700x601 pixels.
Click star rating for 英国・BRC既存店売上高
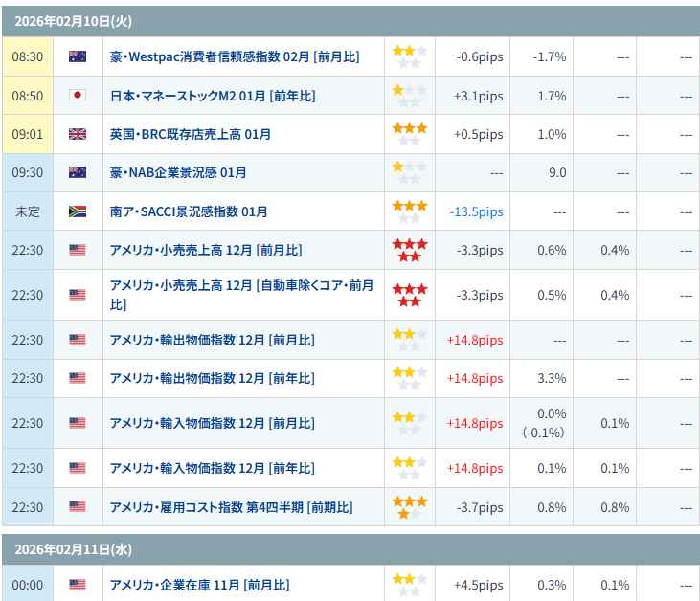(410, 134)
